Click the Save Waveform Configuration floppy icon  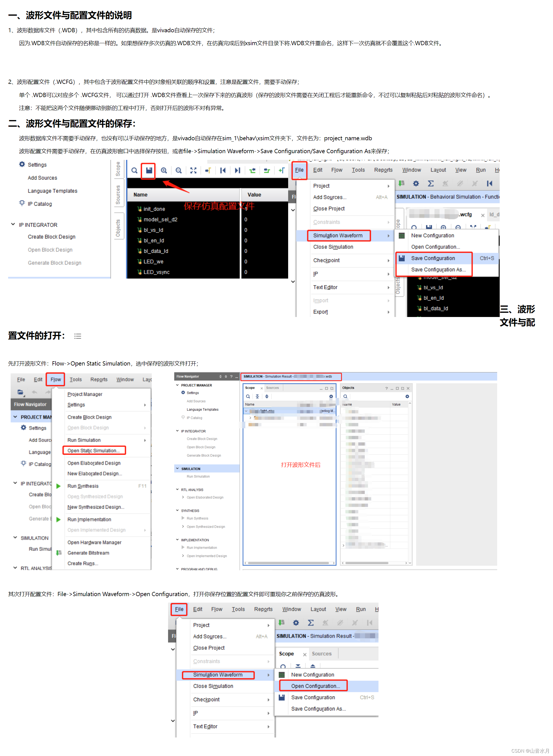pos(149,170)
